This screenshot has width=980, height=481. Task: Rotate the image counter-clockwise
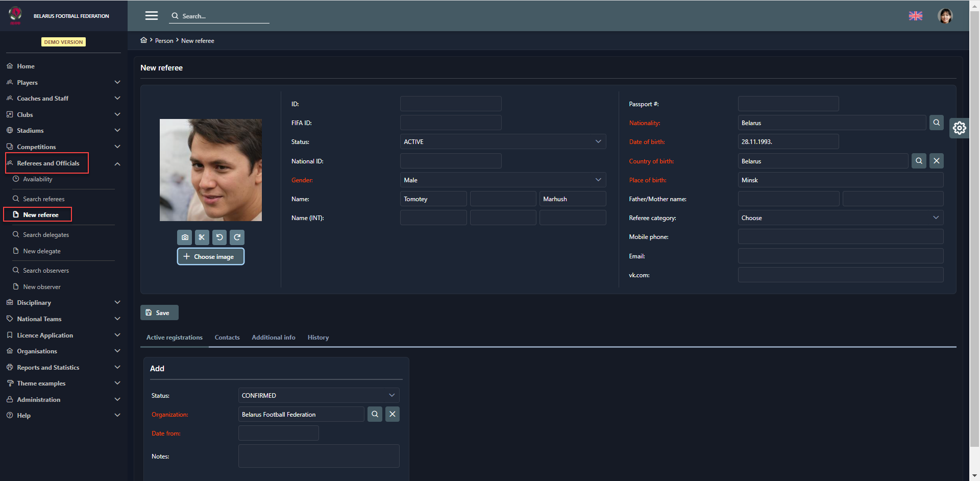click(x=219, y=237)
